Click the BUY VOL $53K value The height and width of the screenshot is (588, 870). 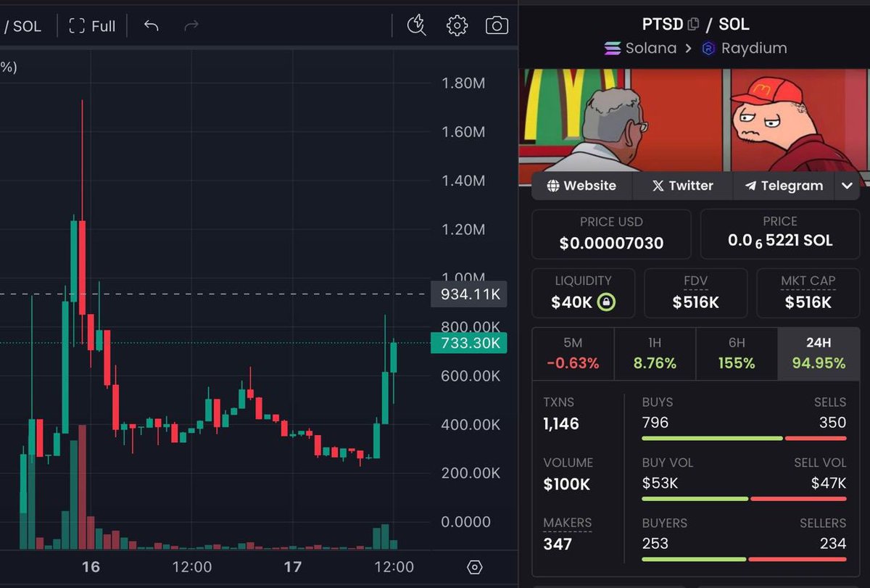point(660,483)
